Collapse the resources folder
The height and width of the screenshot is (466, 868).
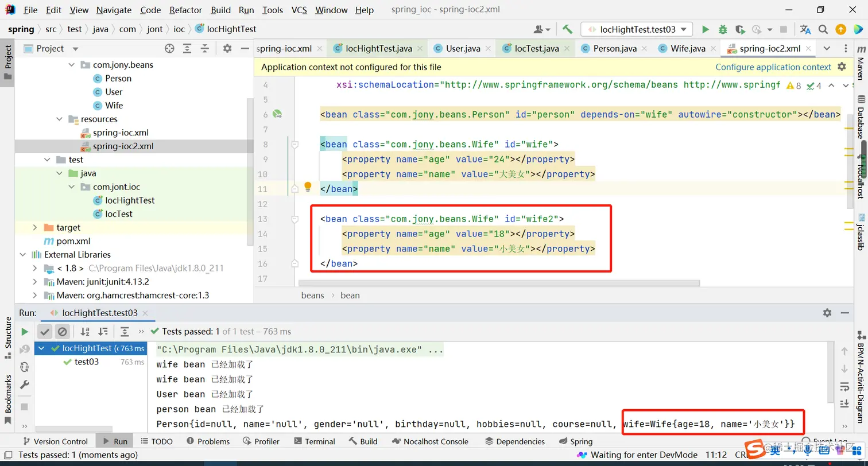(x=60, y=119)
